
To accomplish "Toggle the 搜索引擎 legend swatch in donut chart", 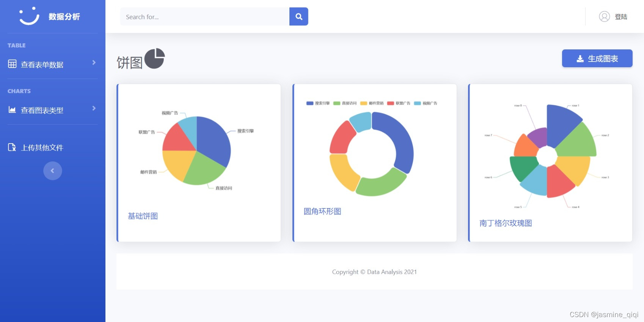I will (x=310, y=103).
